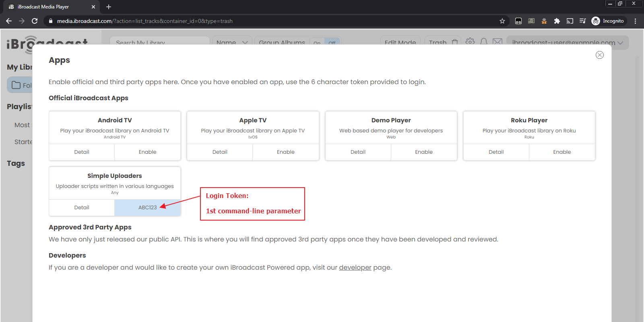
Task: Click the Edit Mode button
Action: (x=400, y=42)
